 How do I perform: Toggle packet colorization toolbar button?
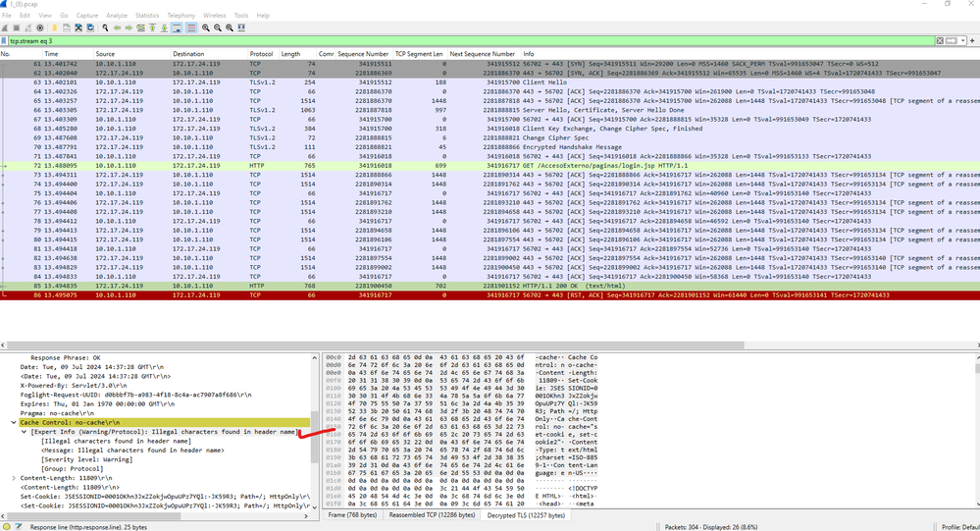coord(191,27)
